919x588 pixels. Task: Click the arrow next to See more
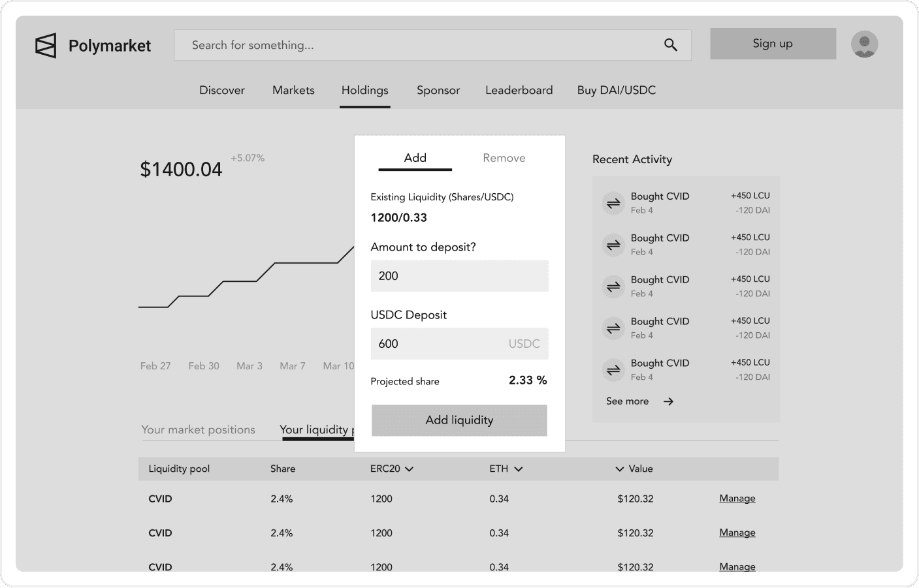point(668,401)
